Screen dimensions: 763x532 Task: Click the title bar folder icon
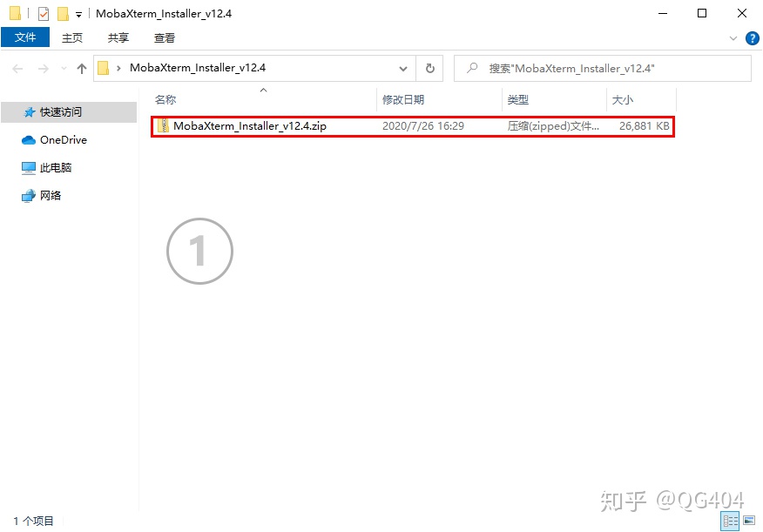[15, 13]
